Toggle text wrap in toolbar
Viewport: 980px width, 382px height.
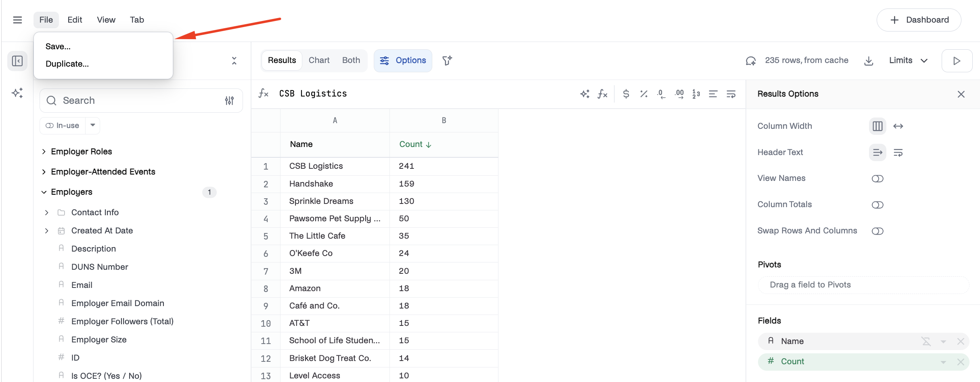(731, 94)
